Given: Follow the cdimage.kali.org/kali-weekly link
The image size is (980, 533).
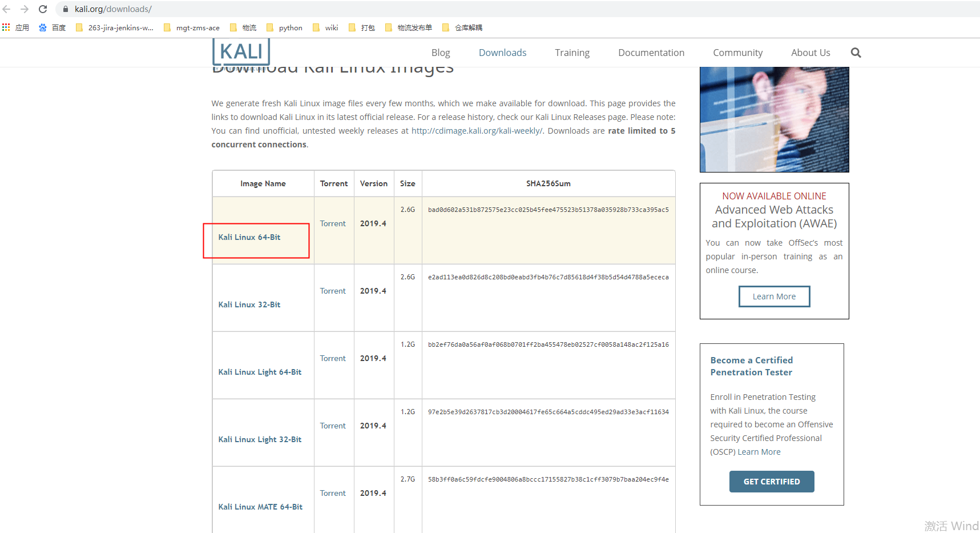Looking at the screenshot, I should (x=477, y=131).
